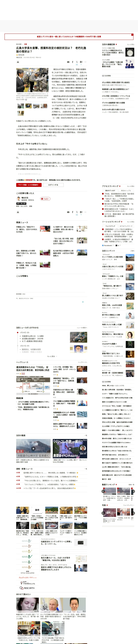The height and width of the screenshot is (644, 138).
Task: Share by email from the bottom share row
Action: pyautogui.click(x=68, y=212)
